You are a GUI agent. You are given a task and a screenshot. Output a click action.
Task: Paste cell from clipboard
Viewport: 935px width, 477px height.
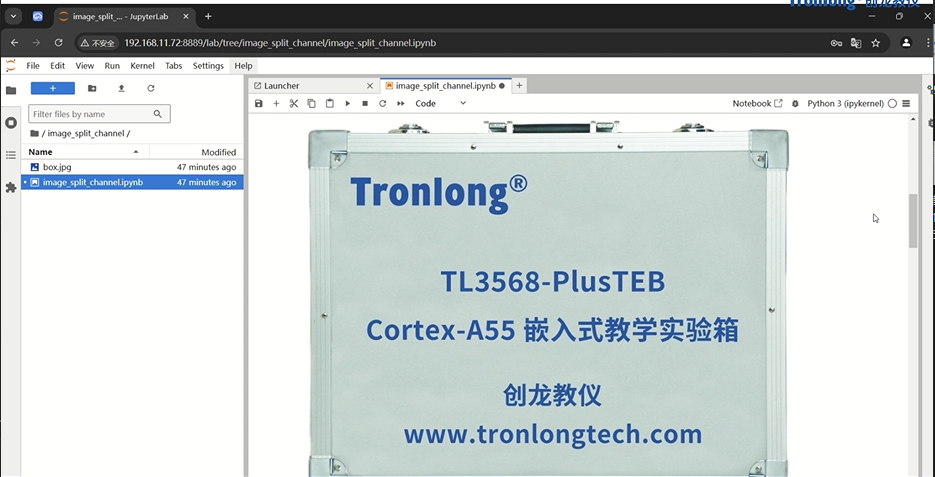330,103
